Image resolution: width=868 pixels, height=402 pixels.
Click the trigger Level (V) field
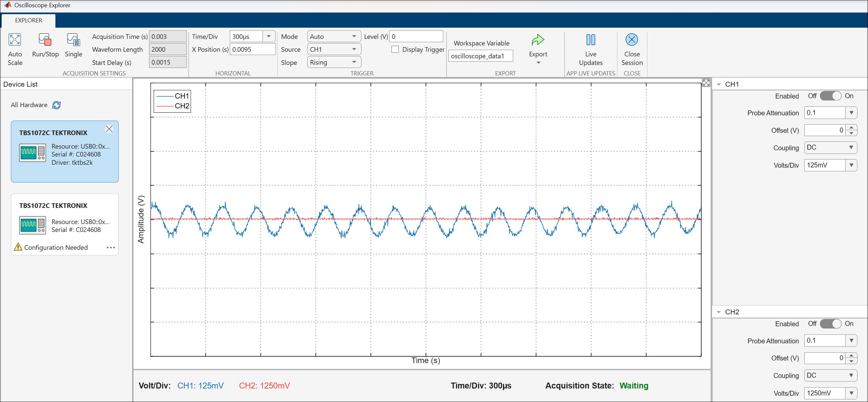[416, 36]
